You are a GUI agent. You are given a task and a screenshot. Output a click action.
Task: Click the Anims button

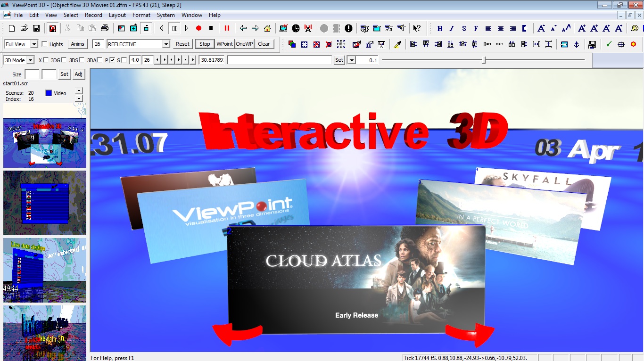pos(77,44)
